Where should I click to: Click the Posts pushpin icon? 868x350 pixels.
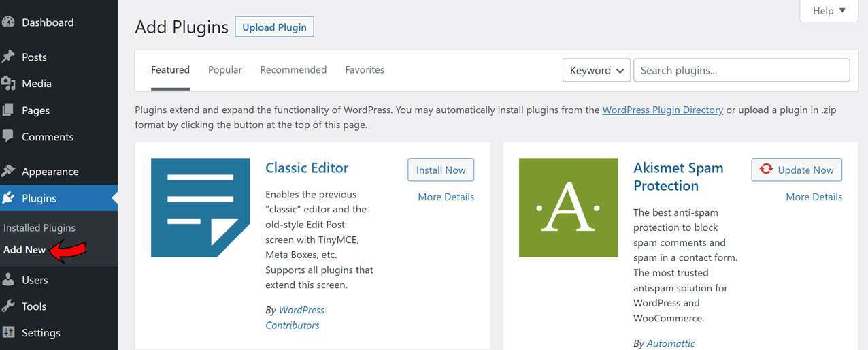pos(7,57)
